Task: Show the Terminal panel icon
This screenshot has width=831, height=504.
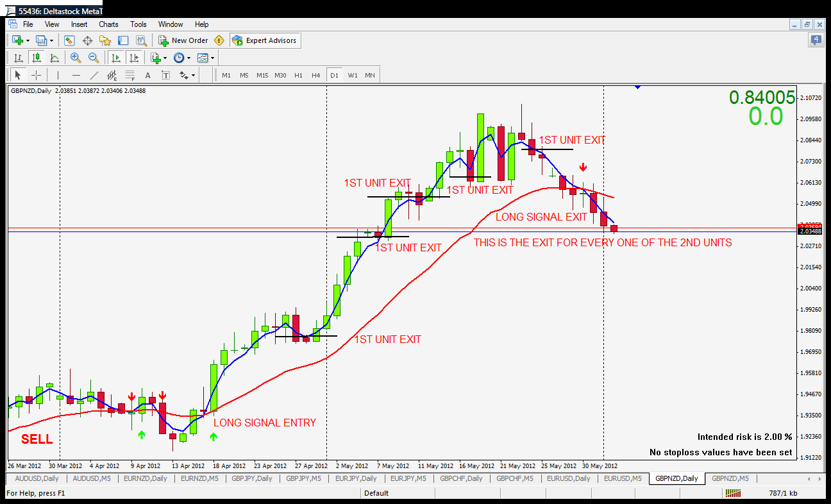Action: coord(123,40)
